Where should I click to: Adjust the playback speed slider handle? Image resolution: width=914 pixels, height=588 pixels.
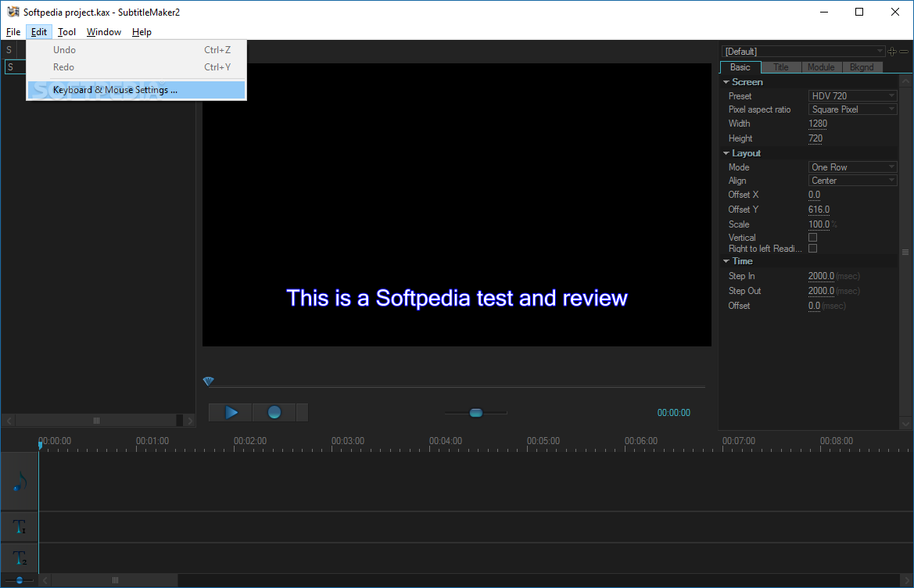pos(476,413)
